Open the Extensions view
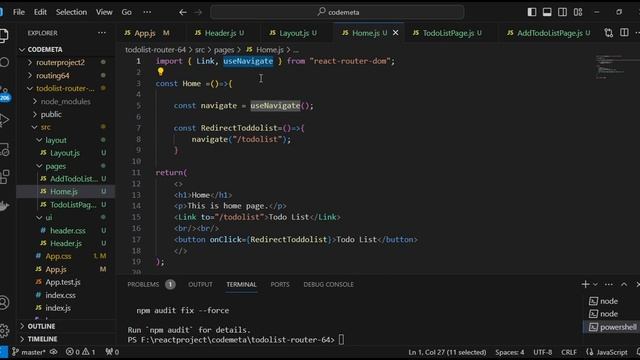640x360 pixels. point(4,177)
